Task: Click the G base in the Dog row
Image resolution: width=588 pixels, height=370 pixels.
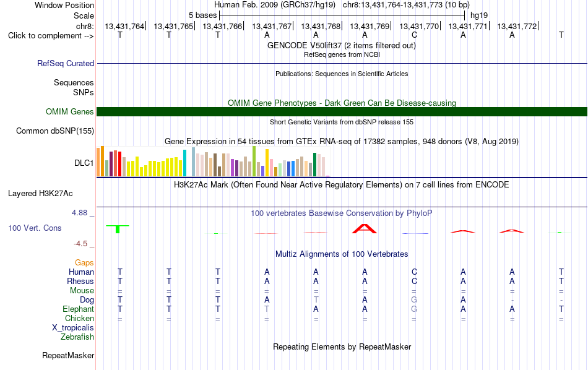Action: click(414, 299)
